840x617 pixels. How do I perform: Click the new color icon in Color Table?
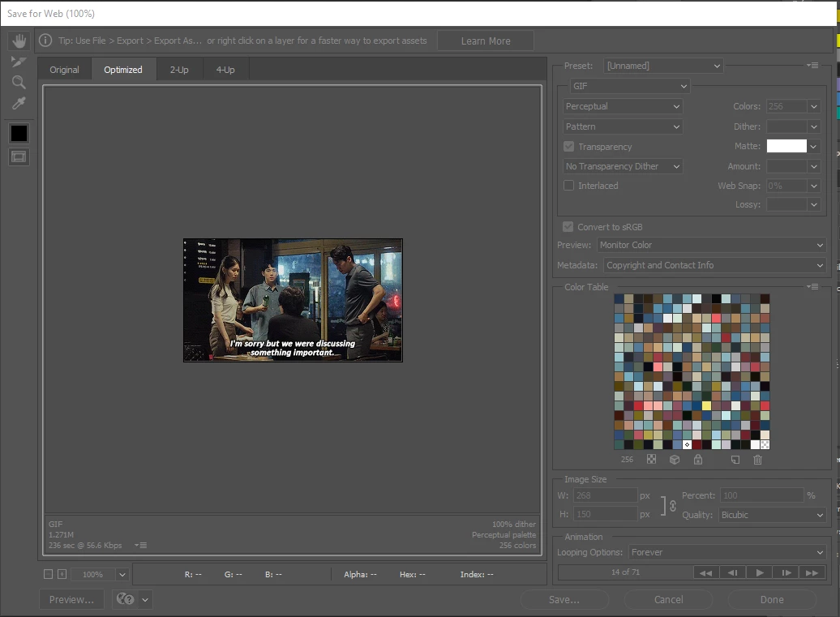click(x=735, y=459)
